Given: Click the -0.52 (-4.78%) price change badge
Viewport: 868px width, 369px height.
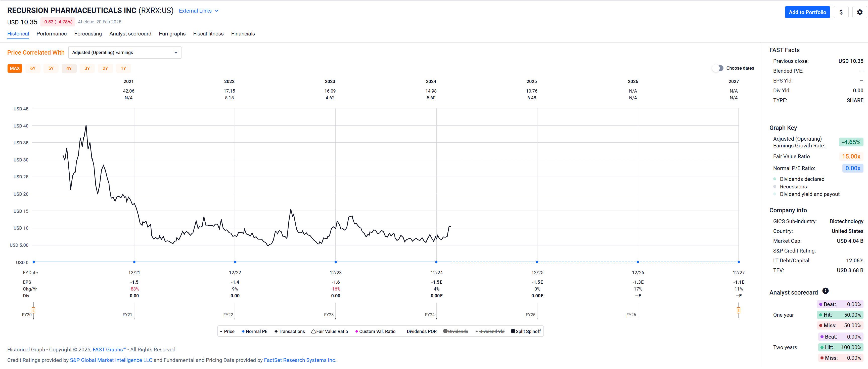Looking at the screenshot, I should point(57,22).
